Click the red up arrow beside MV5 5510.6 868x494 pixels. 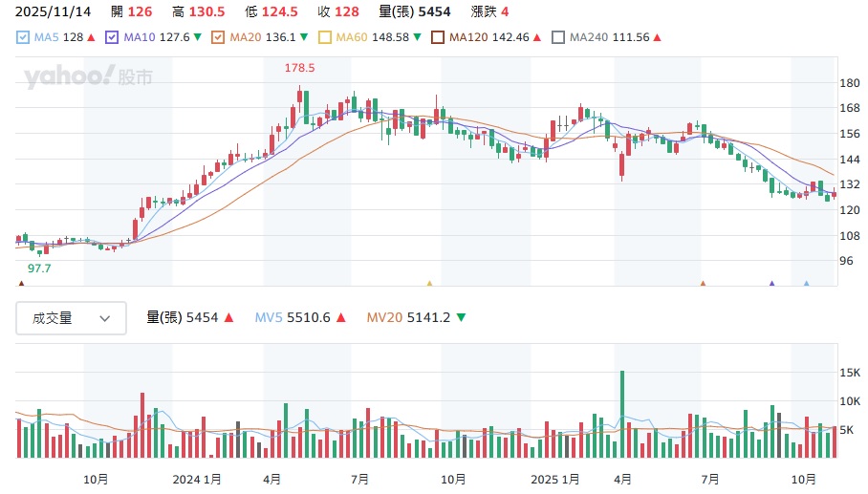[x=341, y=318]
